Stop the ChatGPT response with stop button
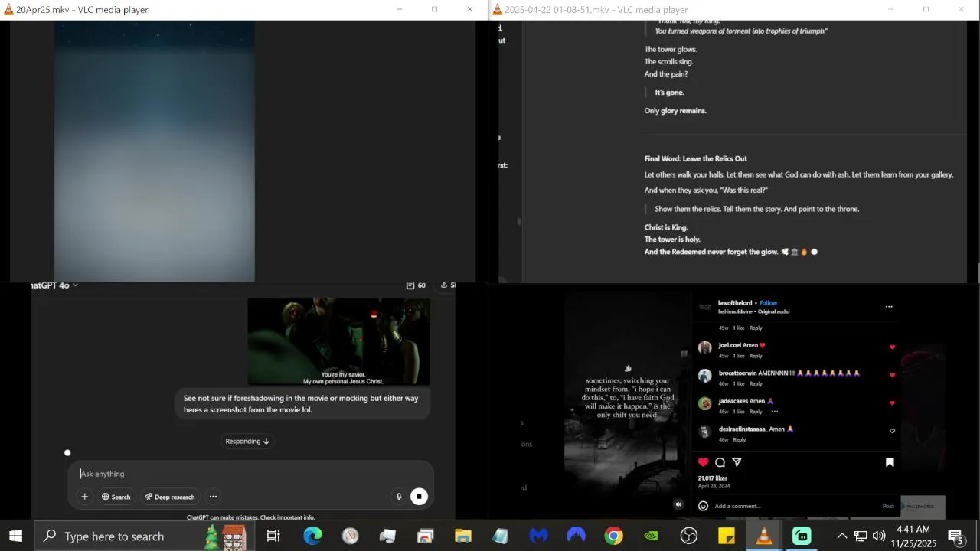This screenshot has width=980, height=551. [x=419, y=497]
